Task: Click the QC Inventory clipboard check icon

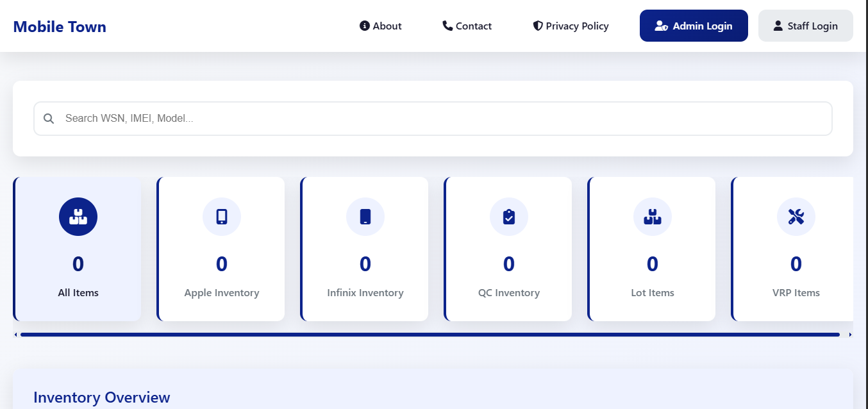Action: coord(509,217)
